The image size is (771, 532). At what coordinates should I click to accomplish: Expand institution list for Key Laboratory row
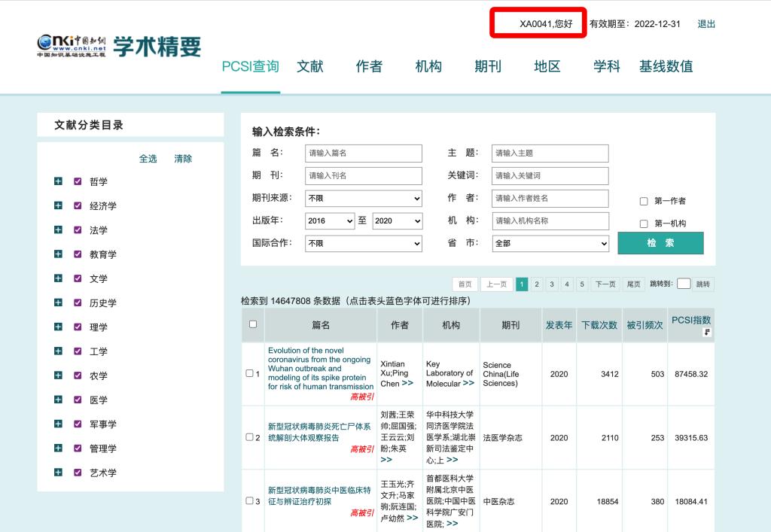click(x=468, y=383)
